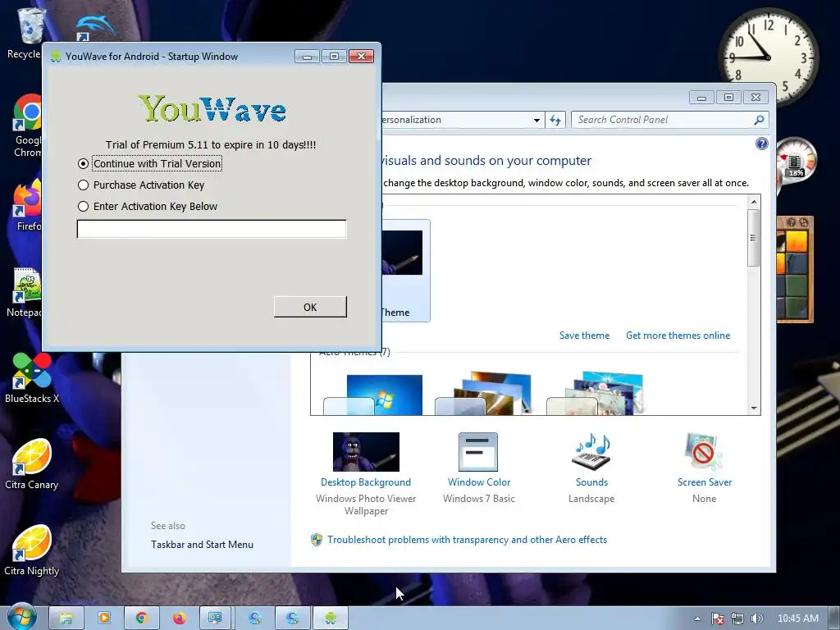Open Action Center flag tray icon
840x630 pixels.
(x=717, y=619)
